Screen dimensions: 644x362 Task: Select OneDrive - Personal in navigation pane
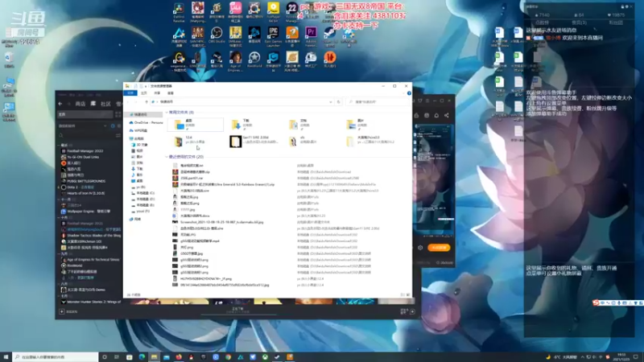click(x=146, y=123)
